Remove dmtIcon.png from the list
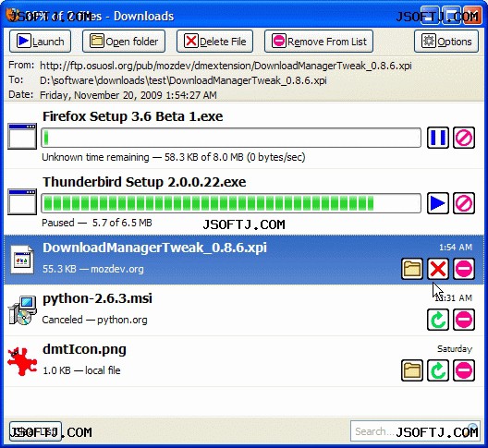 (x=464, y=370)
